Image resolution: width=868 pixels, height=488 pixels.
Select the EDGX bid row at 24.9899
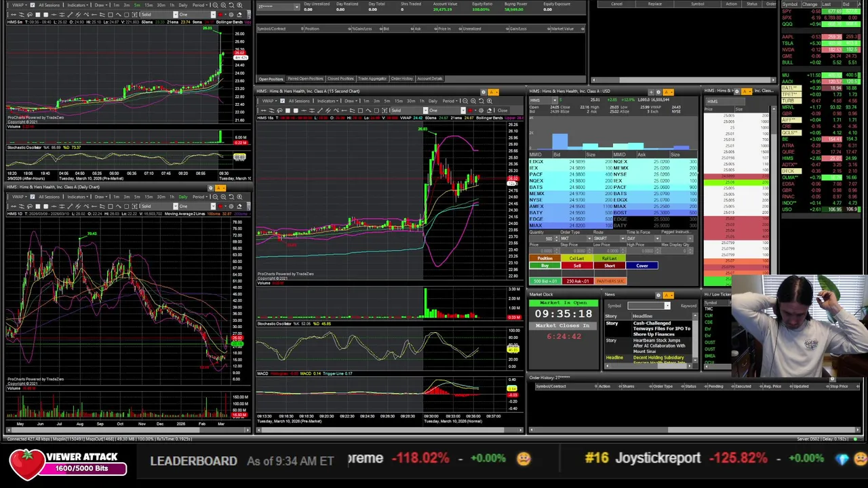[571, 162]
